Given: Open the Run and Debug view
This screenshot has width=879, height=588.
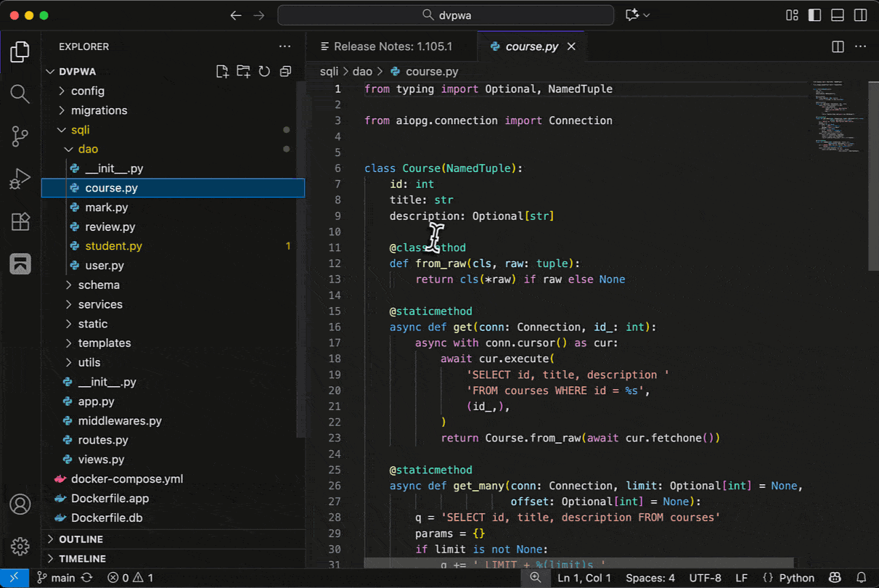Looking at the screenshot, I should (x=20, y=179).
